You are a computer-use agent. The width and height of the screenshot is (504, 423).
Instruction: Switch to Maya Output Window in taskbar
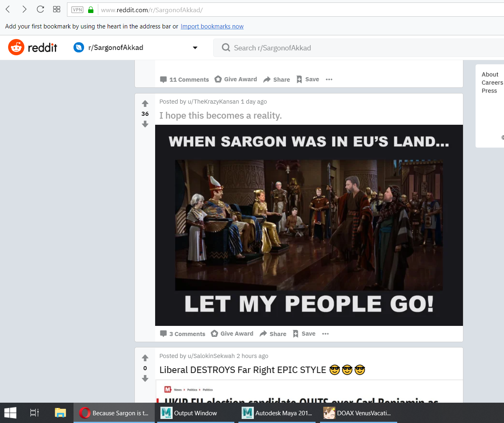point(196,413)
